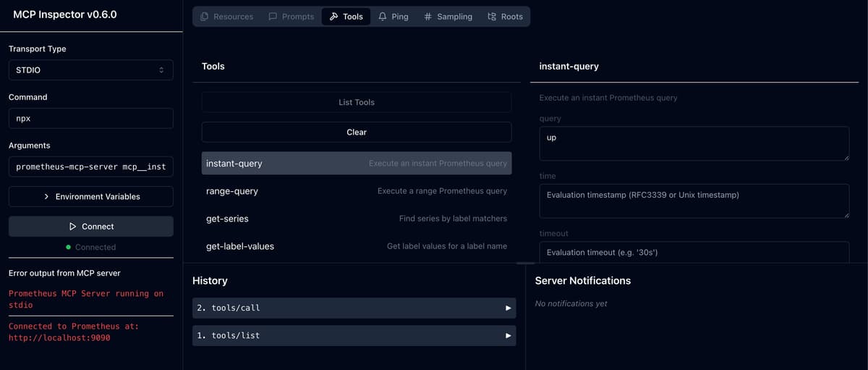Open the Ping tab

pyautogui.click(x=393, y=17)
